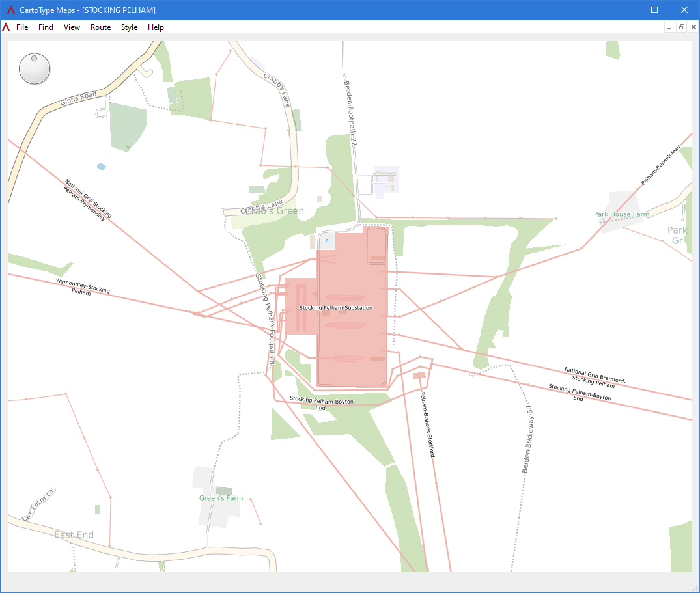Open the Style menu

point(129,27)
